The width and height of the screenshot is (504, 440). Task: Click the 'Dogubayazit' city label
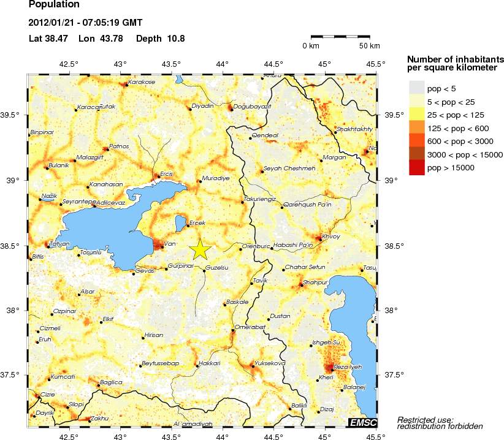pyautogui.click(x=253, y=106)
